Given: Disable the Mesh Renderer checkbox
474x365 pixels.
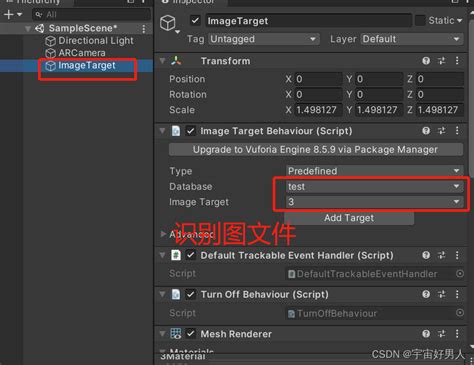Looking at the screenshot, I should pos(190,334).
